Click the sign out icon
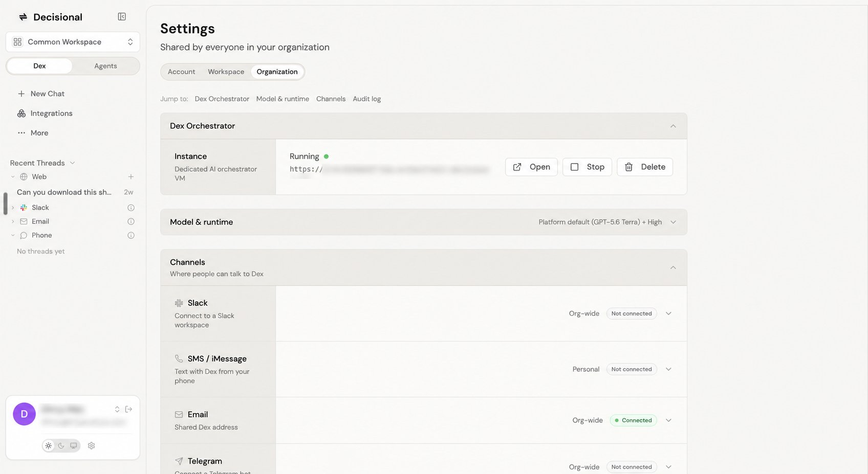 129,409
